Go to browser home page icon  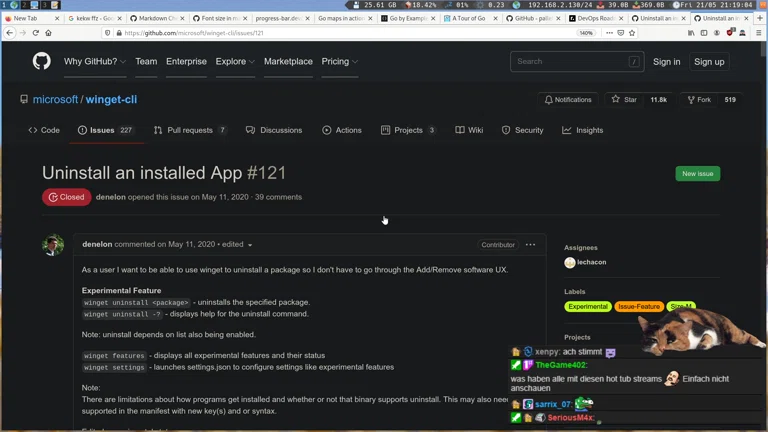tap(48, 33)
